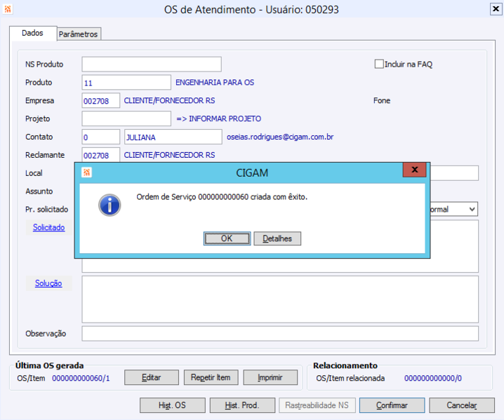The width and height of the screenshot is (504, 420).
Task: Click the Empresa name CLIENTE/FORNECEDOR RS
Action: (169, 100)
